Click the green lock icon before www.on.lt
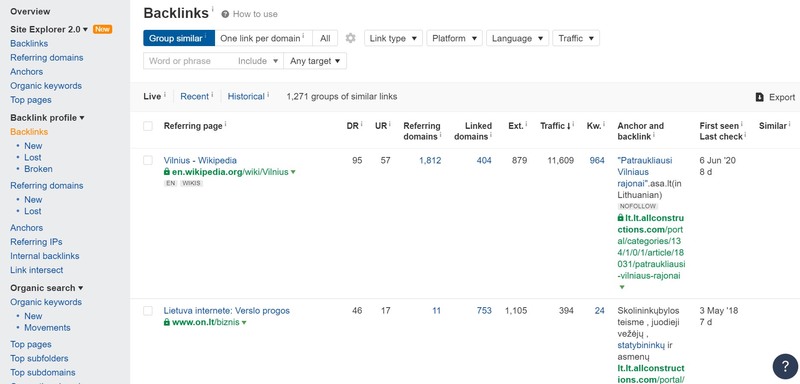 166,322
